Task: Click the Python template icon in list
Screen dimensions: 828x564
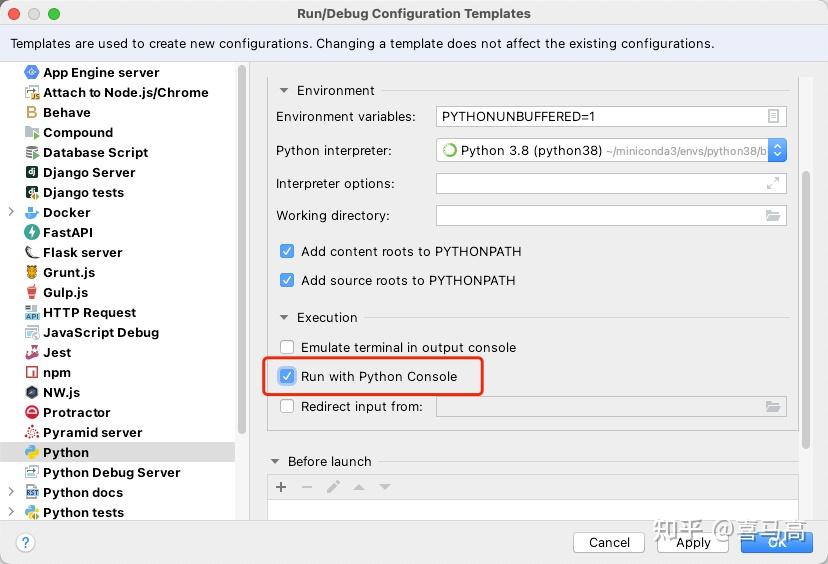Action: (x=32, y=452)
